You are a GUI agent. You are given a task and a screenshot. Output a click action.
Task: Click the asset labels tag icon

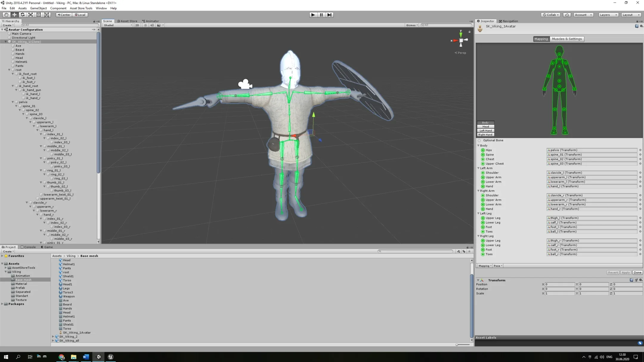tap(640, 343)
